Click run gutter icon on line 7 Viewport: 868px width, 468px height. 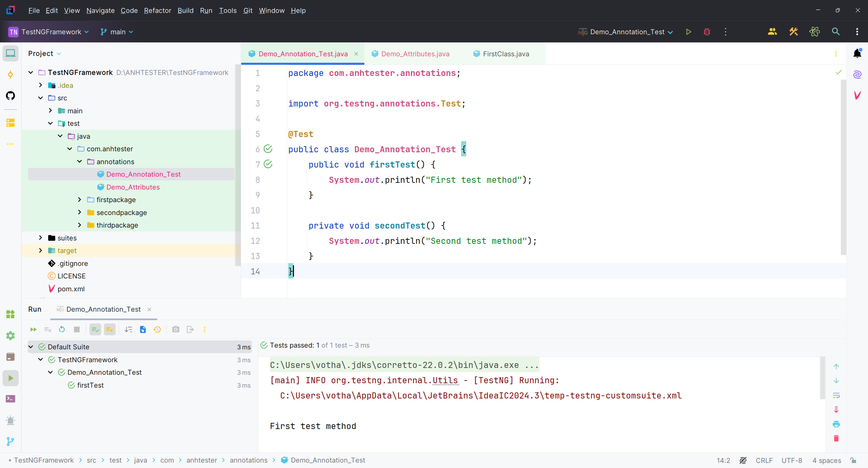click(268, 164)
